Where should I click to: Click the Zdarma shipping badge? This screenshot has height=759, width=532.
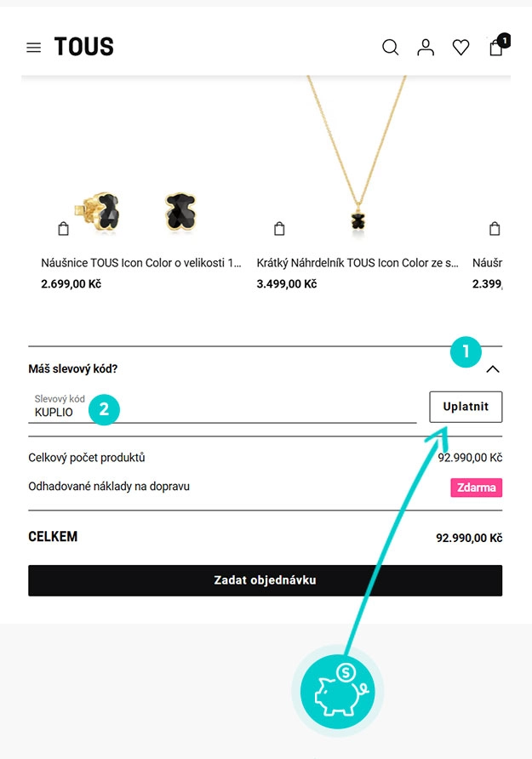(x=476, y=487)
